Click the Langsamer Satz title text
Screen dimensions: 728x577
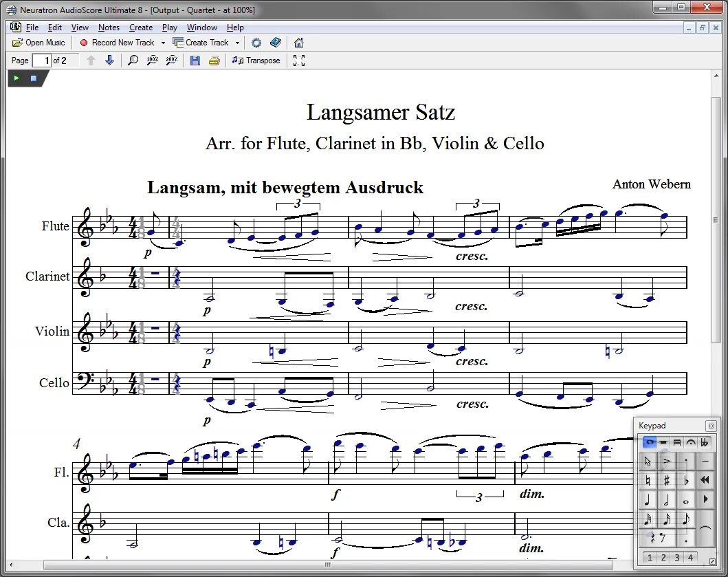pos(381,112)
